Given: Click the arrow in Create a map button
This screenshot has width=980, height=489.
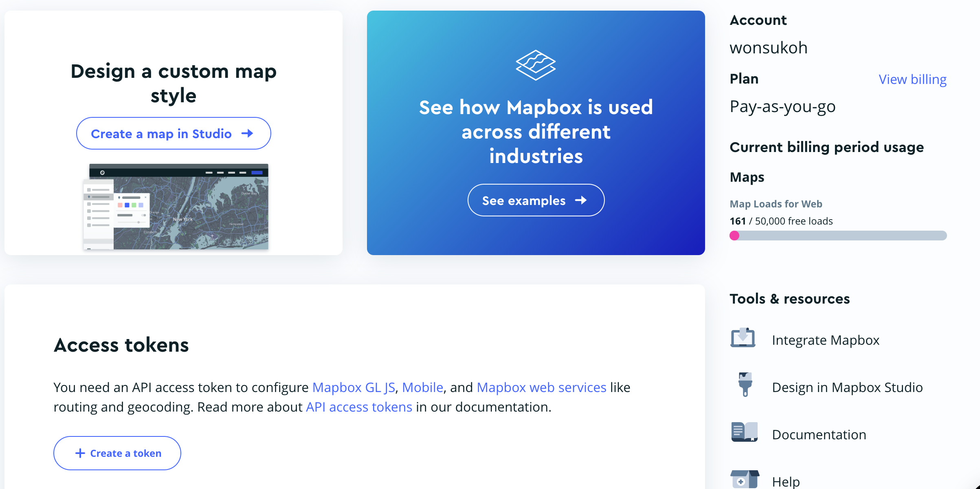Looking at the screenshot, I should pyautogui.click(x=247, y=133).
